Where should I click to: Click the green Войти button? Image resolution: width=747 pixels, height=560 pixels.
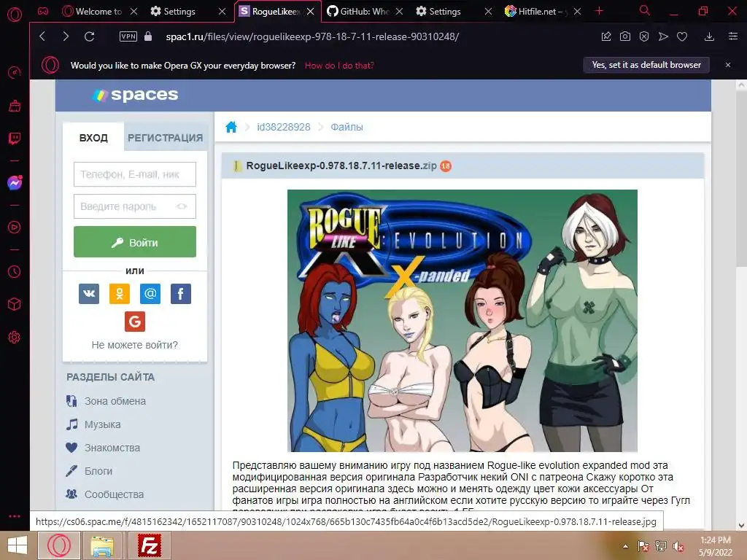[135, 242]
